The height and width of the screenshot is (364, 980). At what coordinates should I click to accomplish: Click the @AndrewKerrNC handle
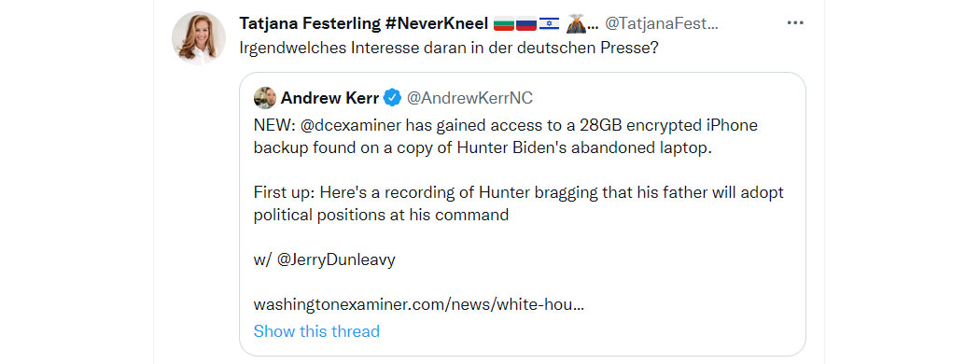pos(469,98)
